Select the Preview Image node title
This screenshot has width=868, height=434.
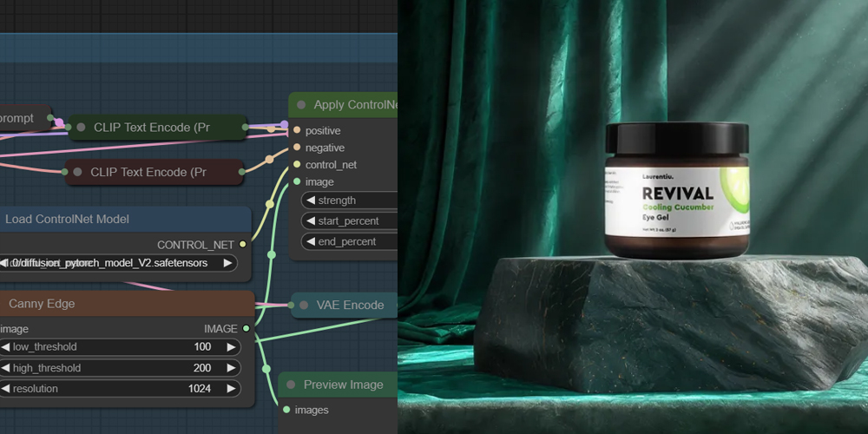tap(343, 385)
